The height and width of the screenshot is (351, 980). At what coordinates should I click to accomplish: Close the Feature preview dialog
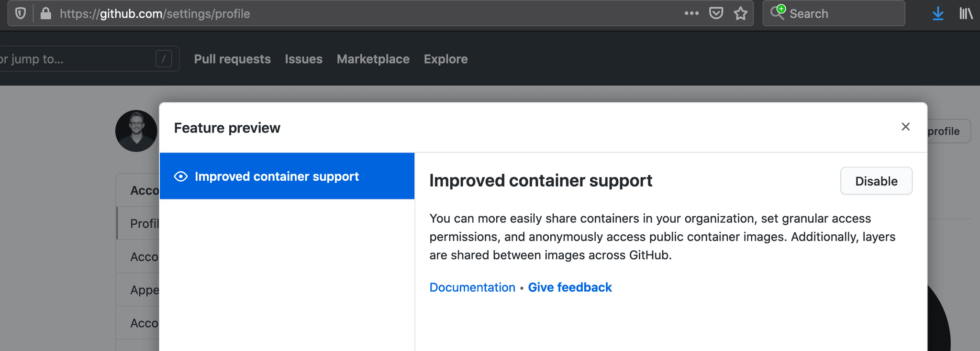(905, 127)
